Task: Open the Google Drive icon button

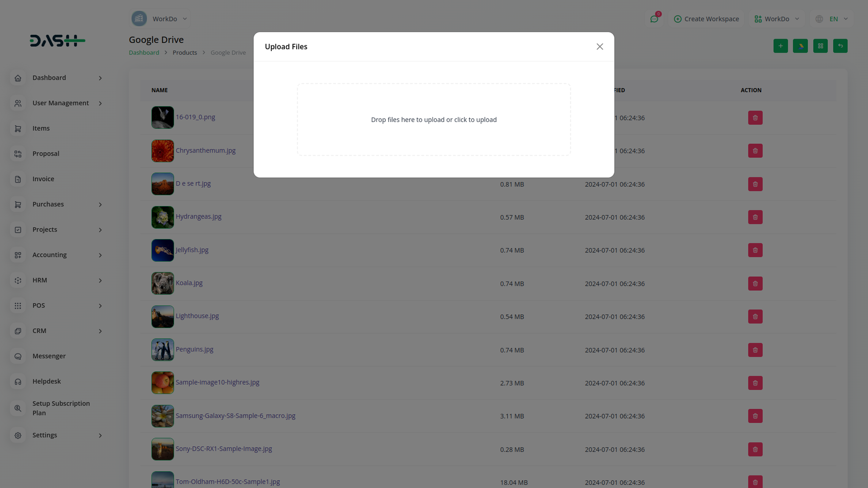Action: tap(800, 46)
